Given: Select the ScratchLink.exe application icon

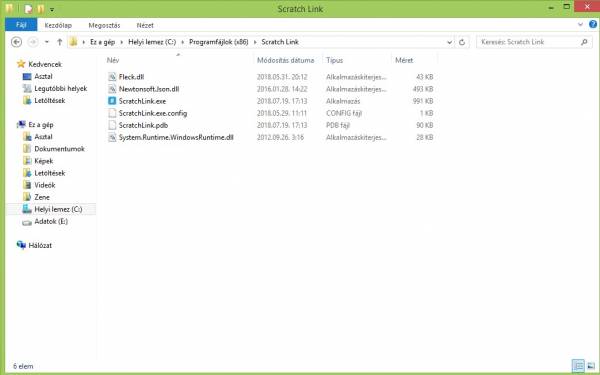Looking at the screenshot, I should click(x=112, y=101).
